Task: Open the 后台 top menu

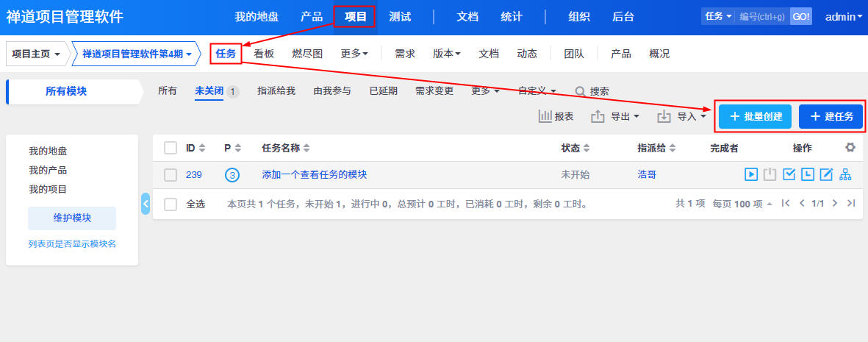Action: click(623, 17)
